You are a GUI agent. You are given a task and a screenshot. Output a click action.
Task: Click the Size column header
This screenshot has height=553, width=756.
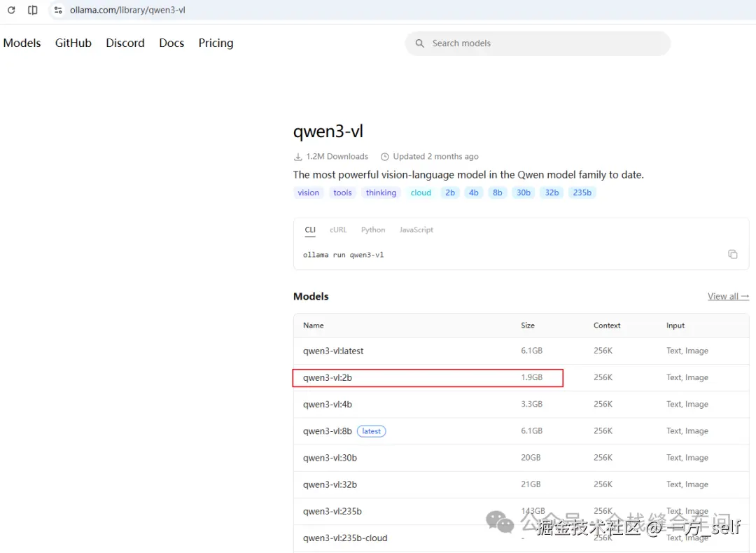[x=528, y=325]
